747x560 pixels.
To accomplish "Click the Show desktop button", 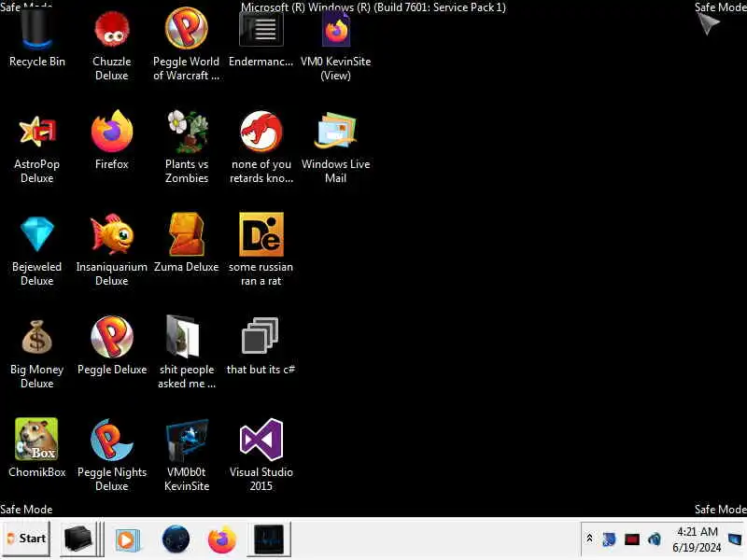I will (x=735, y=539).
